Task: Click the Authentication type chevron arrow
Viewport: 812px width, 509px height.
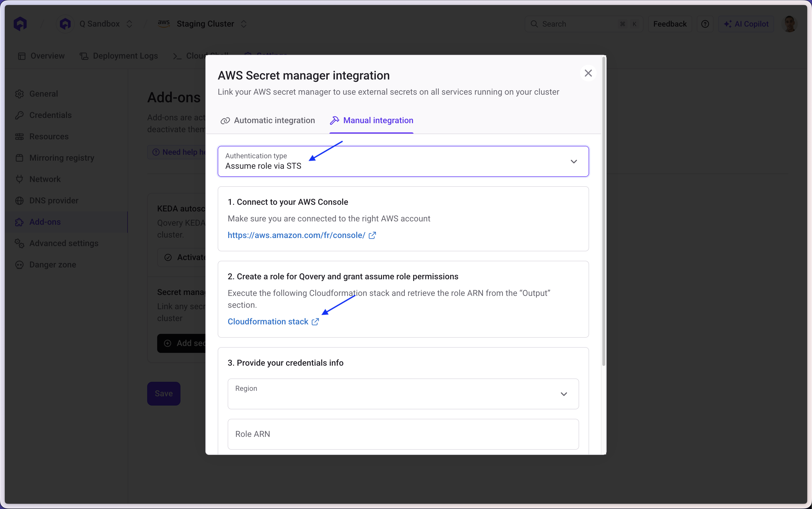Action: (574, 162)
